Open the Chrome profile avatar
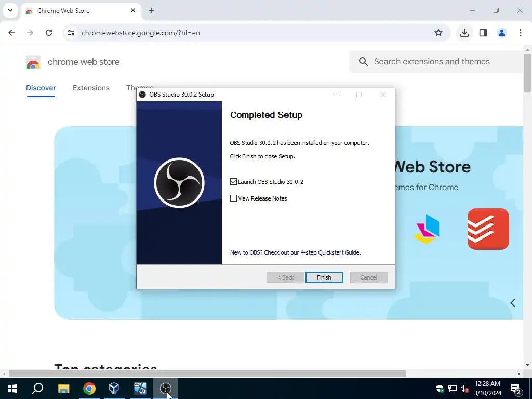The image size is (532, 399). 502,33
